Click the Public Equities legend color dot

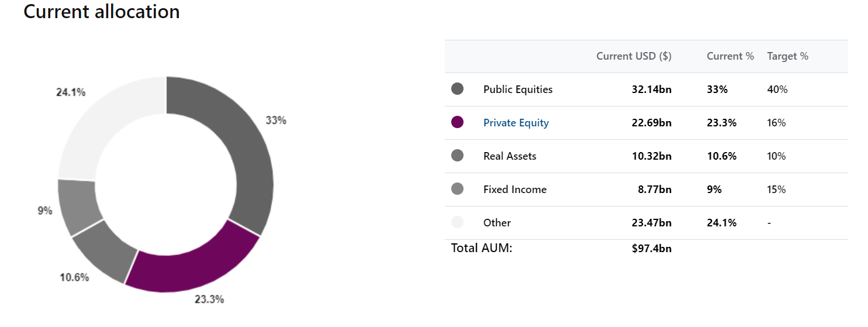pos(457,89)
